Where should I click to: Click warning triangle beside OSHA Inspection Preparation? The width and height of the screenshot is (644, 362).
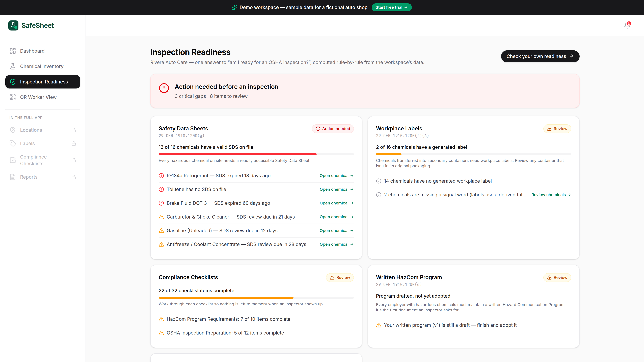pos(161,333)
